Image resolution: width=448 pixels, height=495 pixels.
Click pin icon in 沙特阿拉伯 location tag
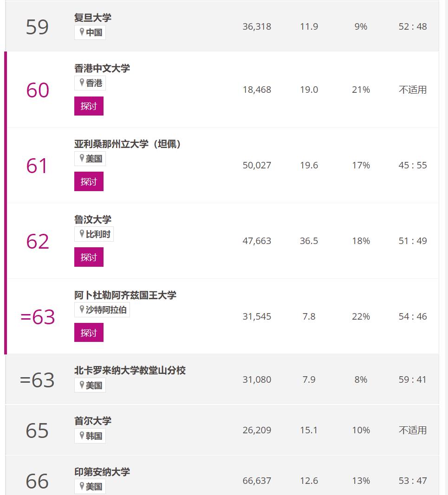[82, 309]
